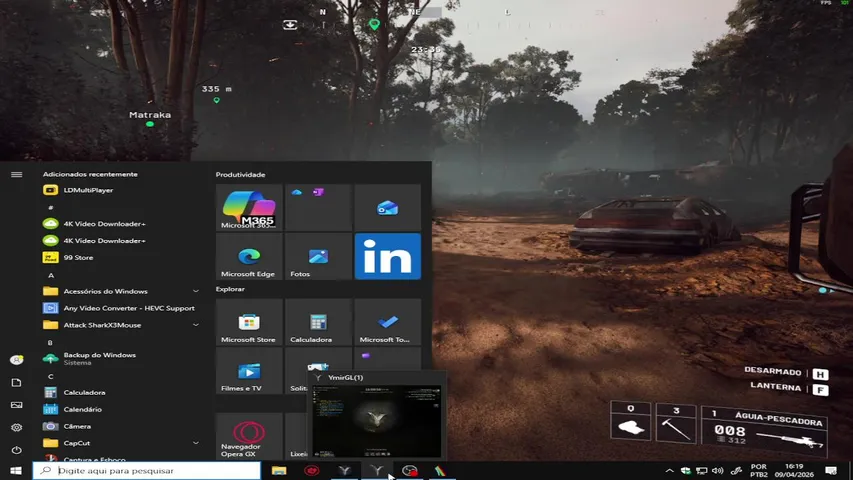Open the Microsoft To Do tile
The height and width of the screenshot is (480, 853).
[387, 322]
